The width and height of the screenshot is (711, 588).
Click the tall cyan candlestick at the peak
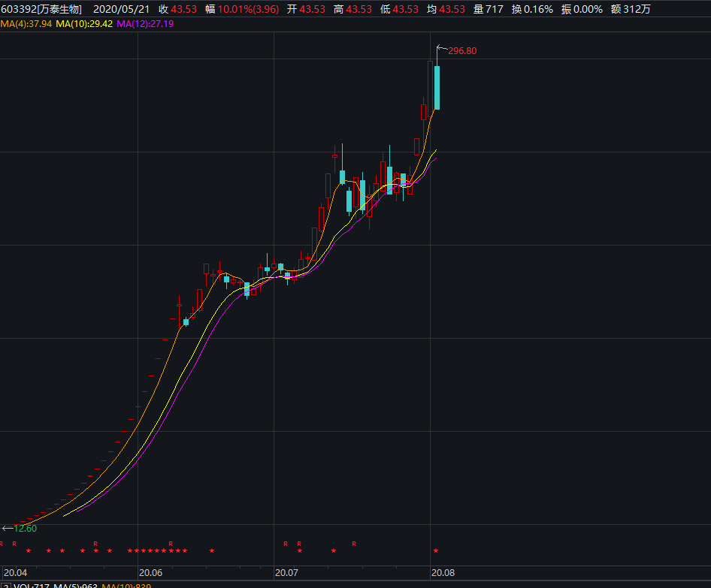437,87
